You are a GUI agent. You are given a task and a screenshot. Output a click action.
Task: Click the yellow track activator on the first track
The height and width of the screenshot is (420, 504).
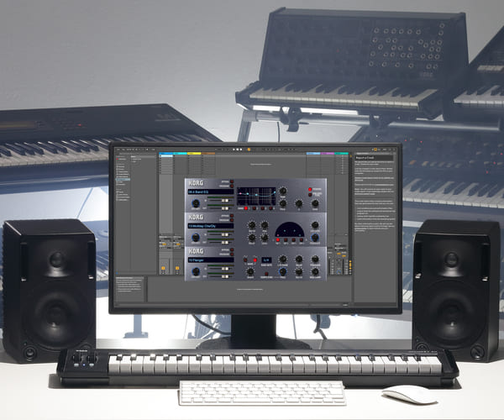click(163, 268)
